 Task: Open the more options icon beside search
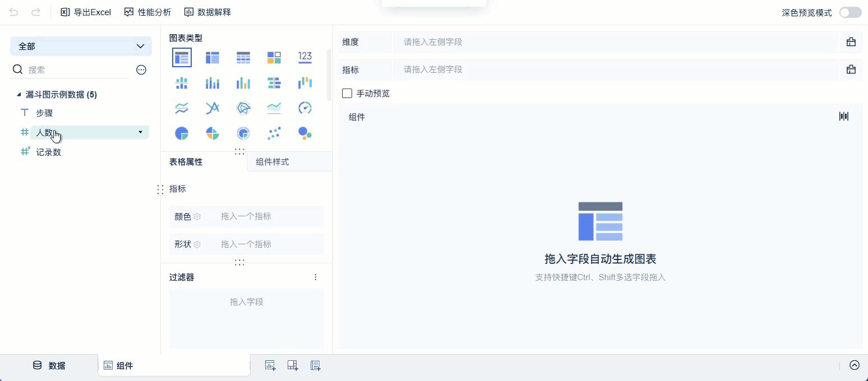point(141,70)
